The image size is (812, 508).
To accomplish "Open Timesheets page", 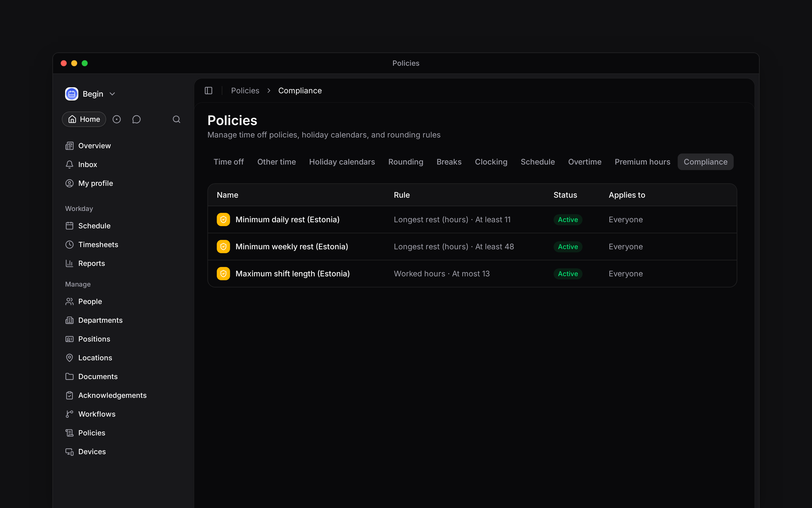I will point(98,245).
